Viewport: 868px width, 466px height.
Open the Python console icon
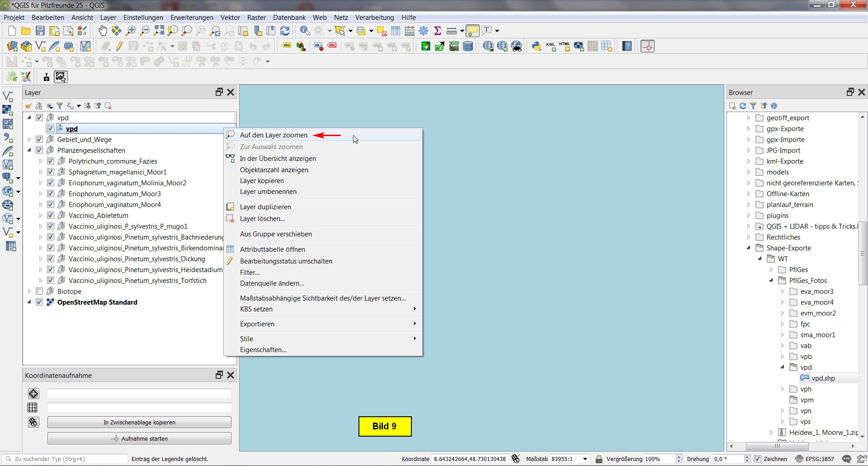[537, 46]
